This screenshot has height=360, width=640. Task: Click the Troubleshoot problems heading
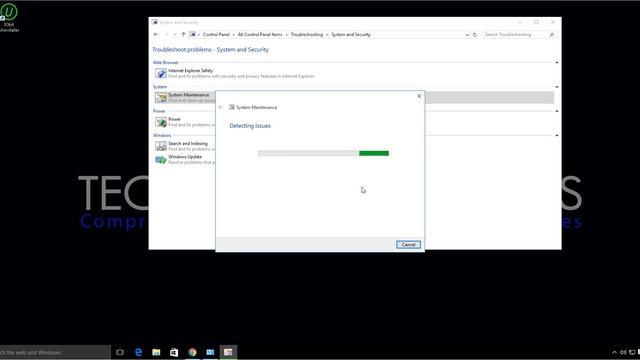pos(210,50)
